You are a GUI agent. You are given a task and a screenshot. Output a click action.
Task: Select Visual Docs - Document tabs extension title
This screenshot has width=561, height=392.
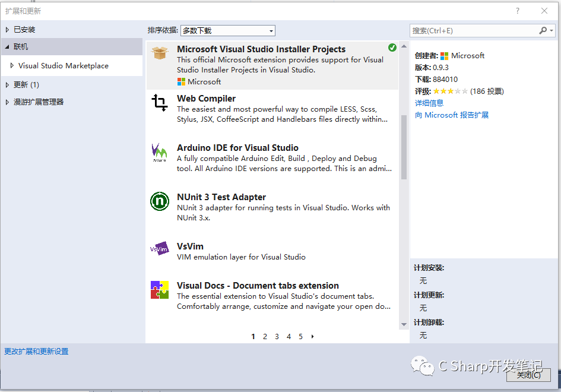click(x=258, y=286)
